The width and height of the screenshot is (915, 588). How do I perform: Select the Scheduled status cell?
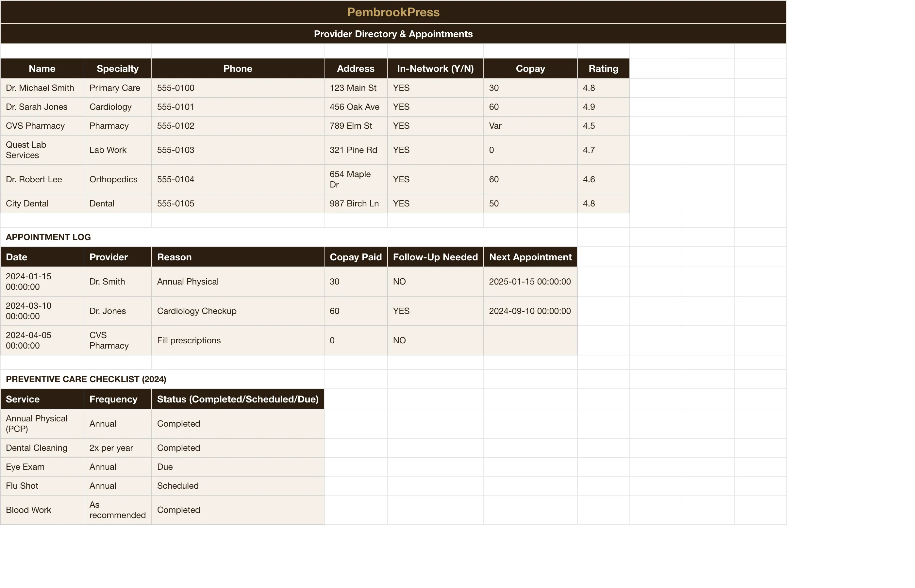(x=238, y=486)
